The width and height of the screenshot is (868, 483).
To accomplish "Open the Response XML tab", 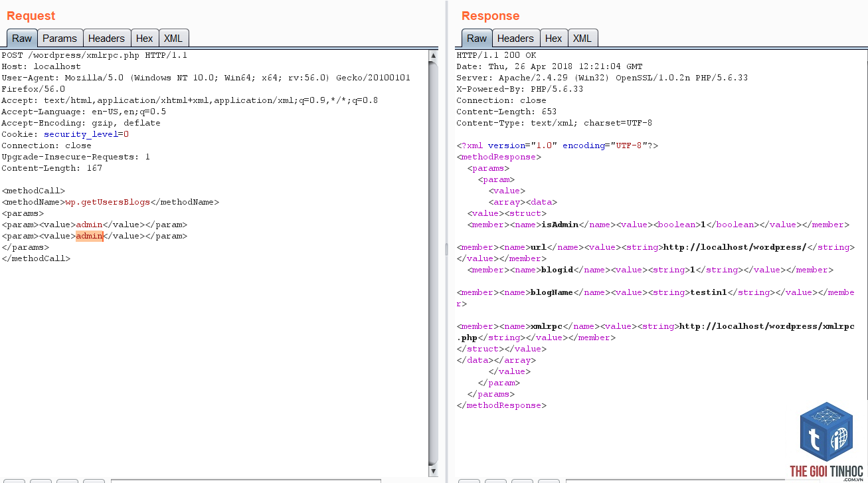I will [582, 39].
